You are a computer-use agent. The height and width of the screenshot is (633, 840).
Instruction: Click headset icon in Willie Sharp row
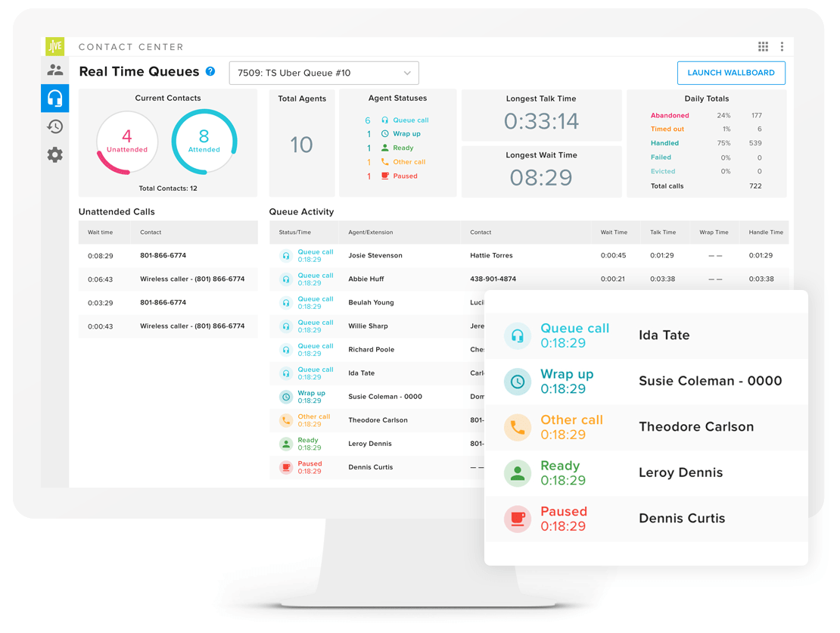click(x=286, y=326)
